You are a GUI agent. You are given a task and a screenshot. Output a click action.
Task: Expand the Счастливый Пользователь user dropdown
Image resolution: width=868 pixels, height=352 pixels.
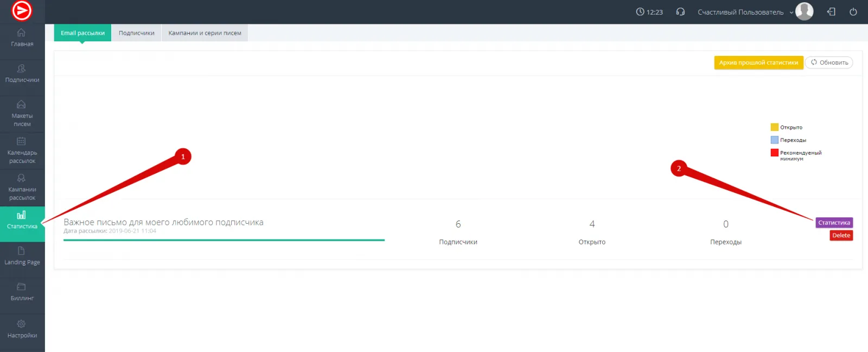tap(792, 12)
